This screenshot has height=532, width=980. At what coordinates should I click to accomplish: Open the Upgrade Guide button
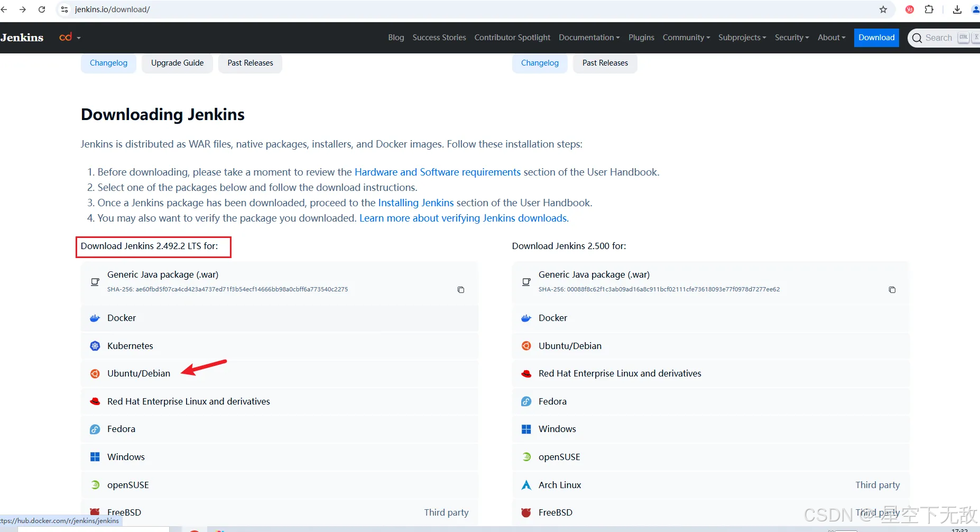(177, 63)
